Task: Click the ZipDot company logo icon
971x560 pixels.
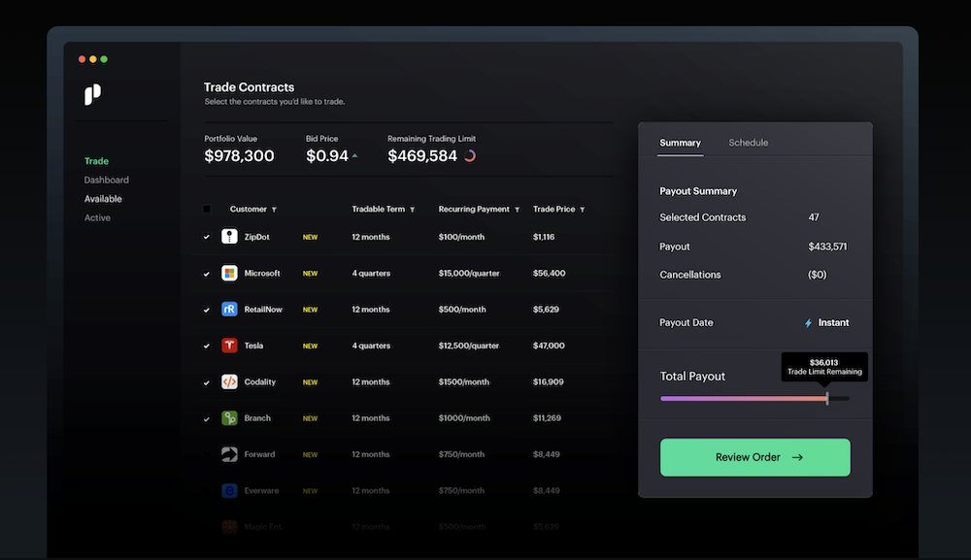Action: 229,237
